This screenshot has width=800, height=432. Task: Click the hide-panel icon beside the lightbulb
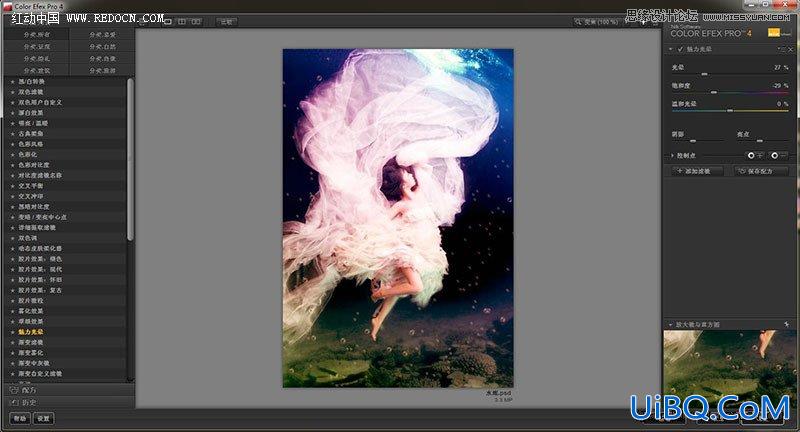[x=655, y=22]
